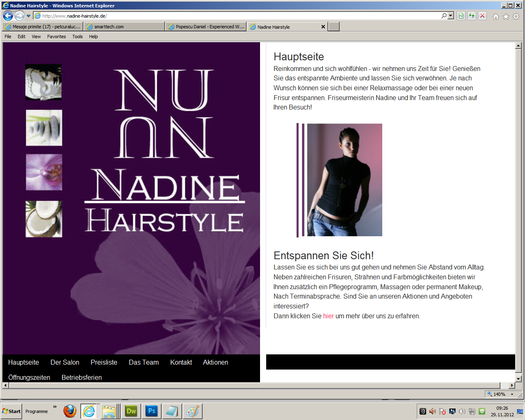Click the browser Back arrow button

8,16
